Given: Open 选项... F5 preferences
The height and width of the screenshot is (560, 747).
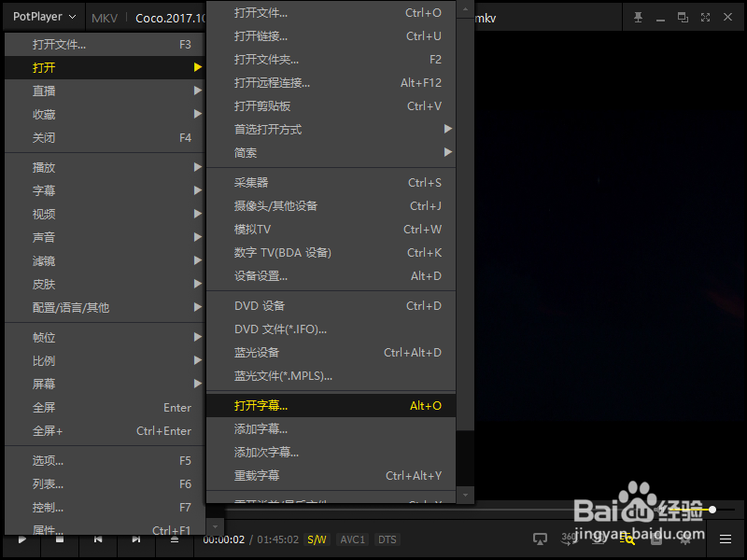Looking at the screenshot, I should [105, 460].
